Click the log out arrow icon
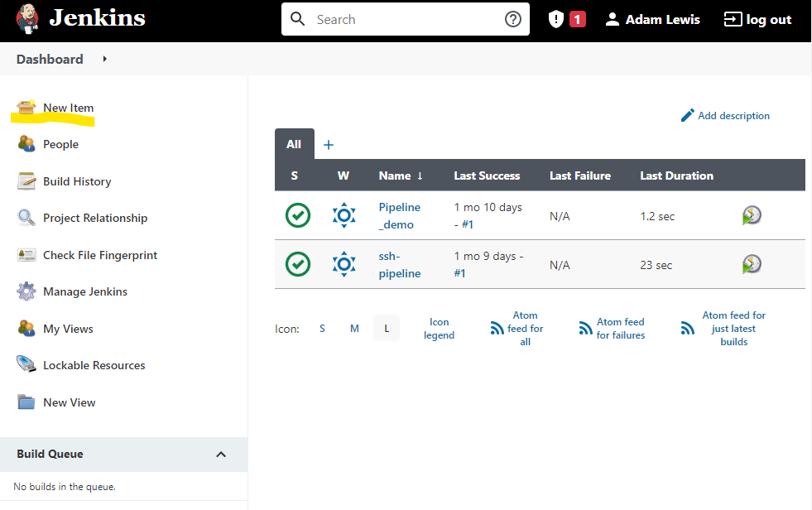 tap(733, 20)
